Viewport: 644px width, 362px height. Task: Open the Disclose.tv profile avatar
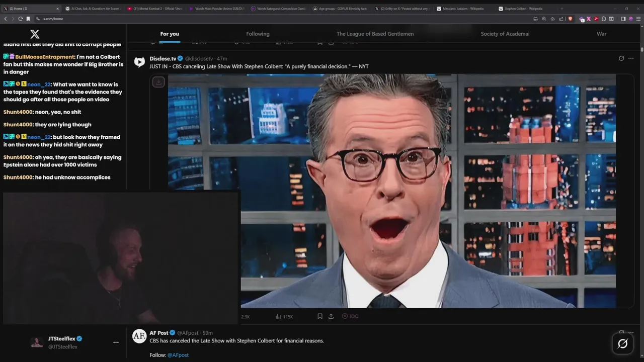coord(139,62)
